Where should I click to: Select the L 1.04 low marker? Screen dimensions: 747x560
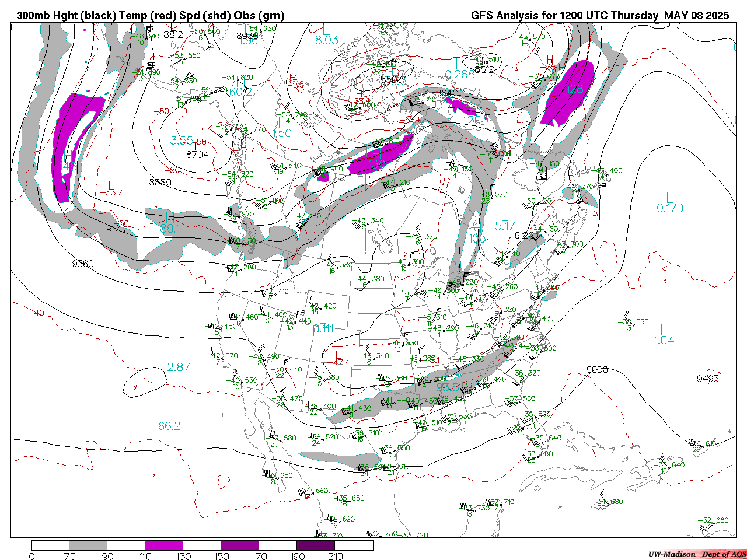click(x=664, y=335)
